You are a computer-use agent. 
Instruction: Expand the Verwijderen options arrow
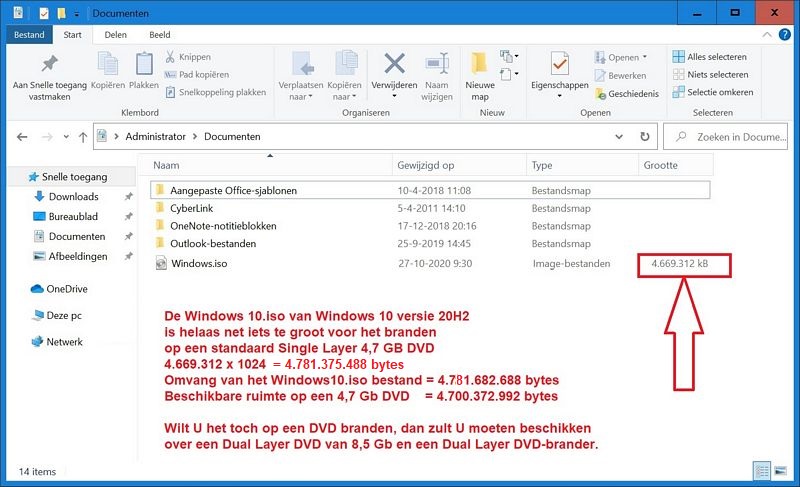pyautogui.click(x=394, y=96)
